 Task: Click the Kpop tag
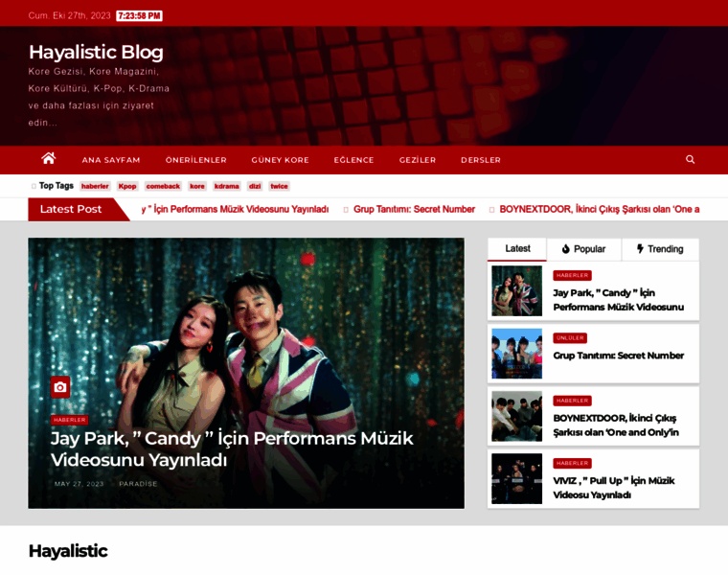[x=127, y=186]
